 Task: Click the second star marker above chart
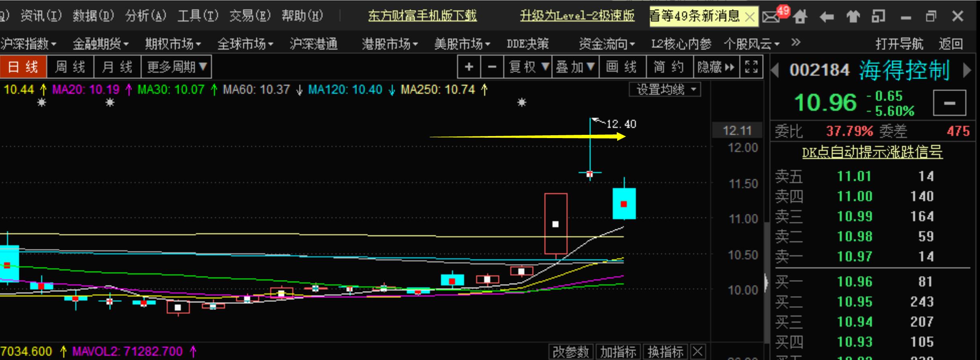coord(110,103)
